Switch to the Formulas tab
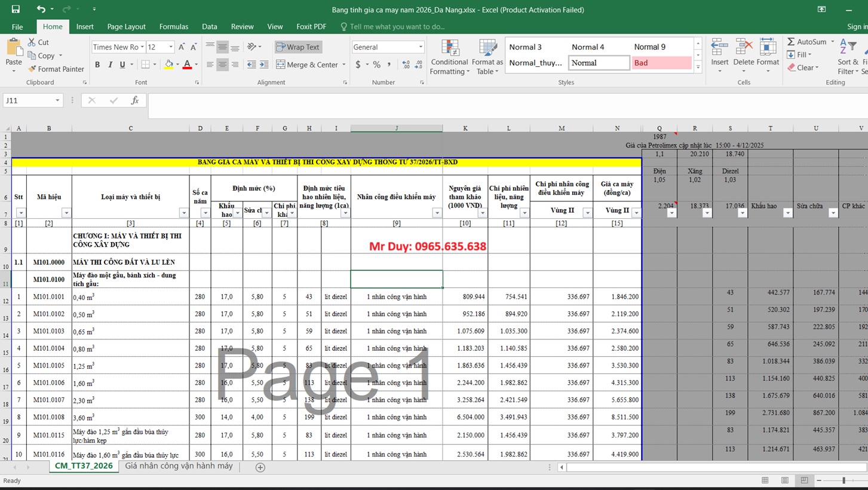Image resolution: width=868 pixels, height=490 pixels. (x=174, y=26)
